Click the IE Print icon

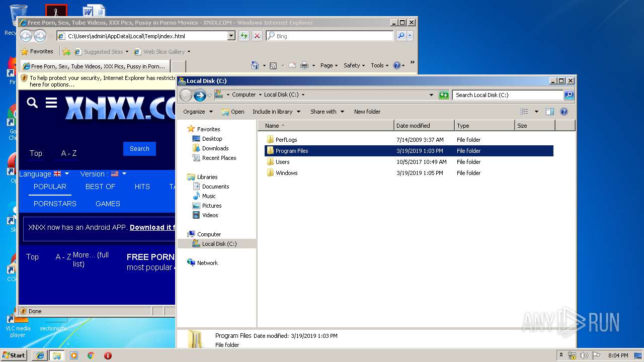304,65
